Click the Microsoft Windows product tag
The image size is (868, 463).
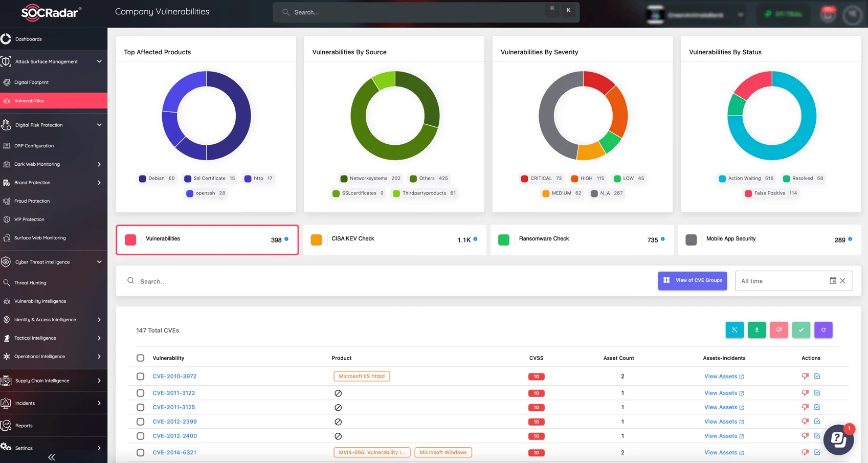click(443, 452)
